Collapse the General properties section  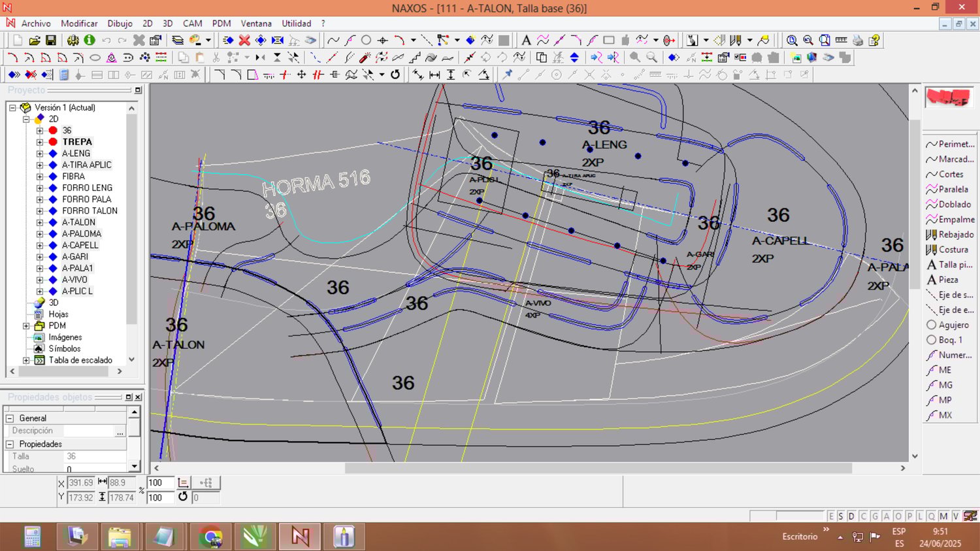[x=10, y=418]
